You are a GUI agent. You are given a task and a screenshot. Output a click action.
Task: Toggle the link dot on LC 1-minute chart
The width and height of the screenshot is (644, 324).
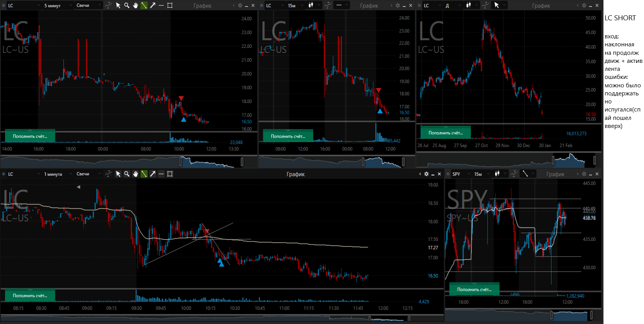click(x=3, y=174)
